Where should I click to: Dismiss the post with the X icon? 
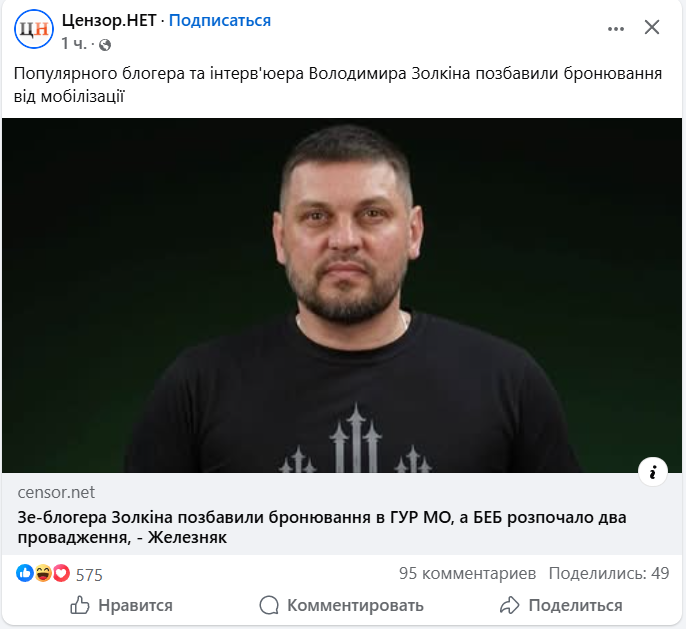click(651, 27)
